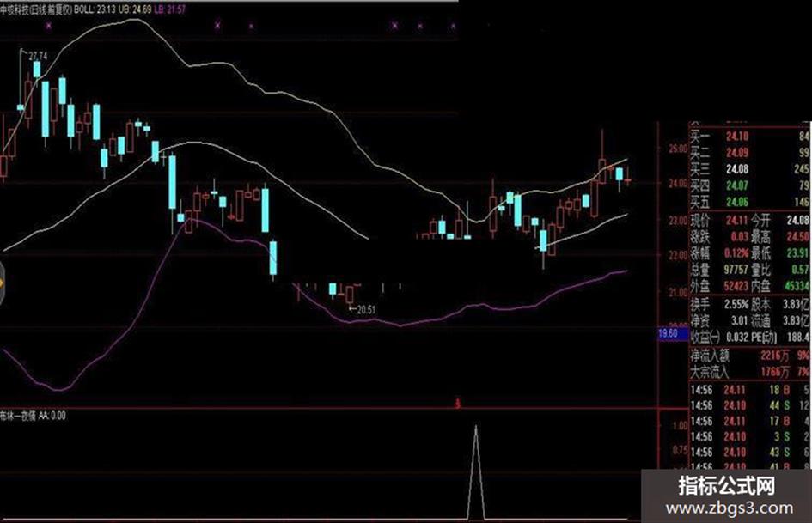Click the 22.00 price axis label
Image resolution: width=812 pixels, height=523 pixels.
[x=679, y=255]
